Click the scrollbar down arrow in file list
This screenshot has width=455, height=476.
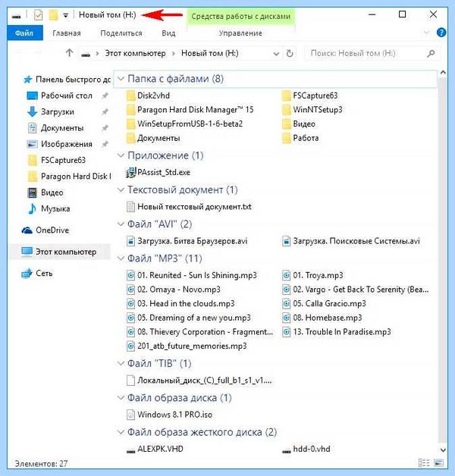443,450
